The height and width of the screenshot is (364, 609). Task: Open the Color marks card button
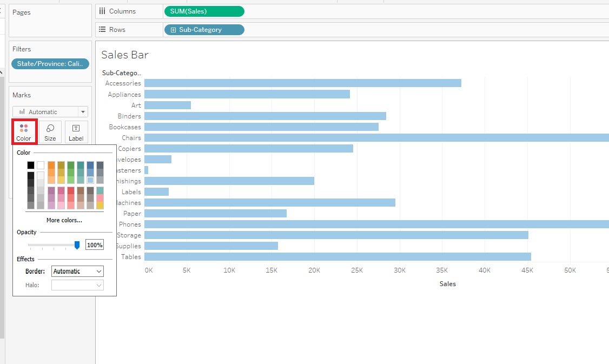point(24,132)
